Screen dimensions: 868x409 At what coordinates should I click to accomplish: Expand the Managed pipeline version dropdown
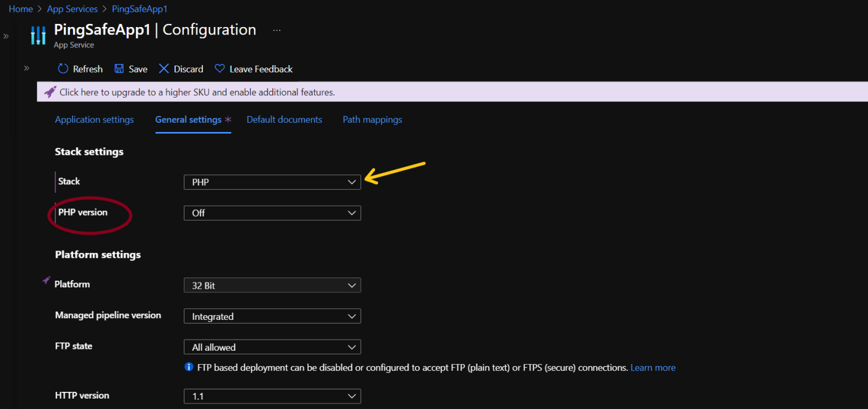272,316
